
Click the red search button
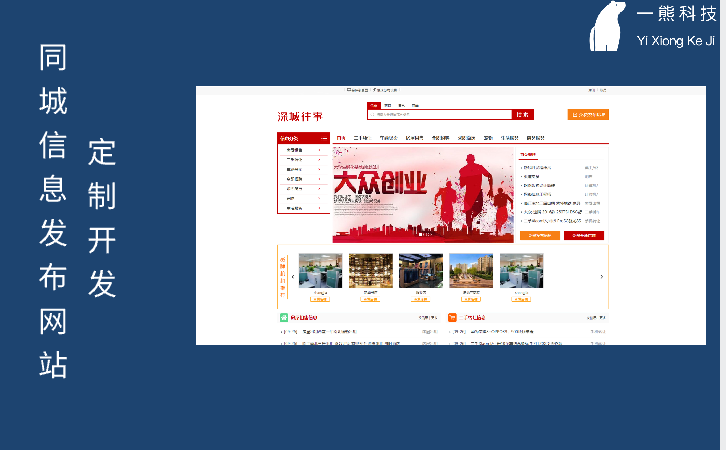(x=523, y=114)
